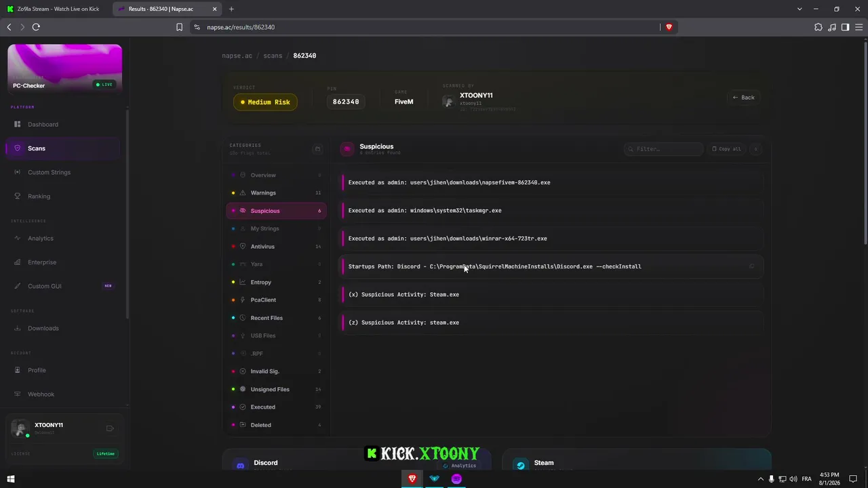Click the Discord card icon
Image resolution: width=868 pixels, height=488 pixels.
(x=239, y=466)
